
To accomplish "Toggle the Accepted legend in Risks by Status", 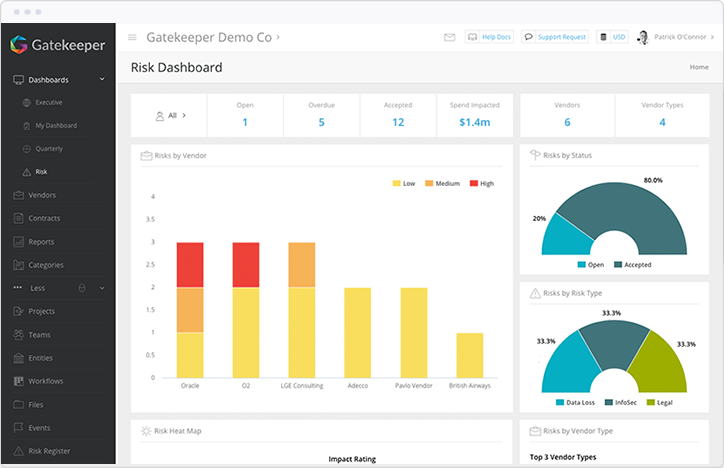I will [x=632, y=265].
